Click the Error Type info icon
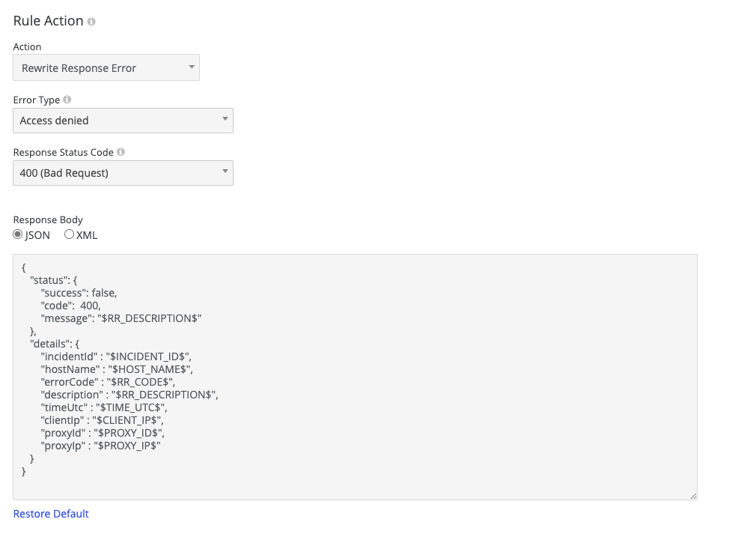This screenshot has height=534, width=756. [67, 99]
